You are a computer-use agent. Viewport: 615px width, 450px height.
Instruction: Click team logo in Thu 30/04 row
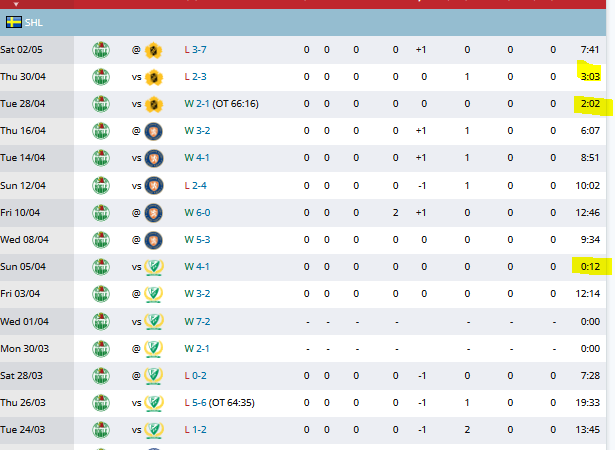[101, 77]
